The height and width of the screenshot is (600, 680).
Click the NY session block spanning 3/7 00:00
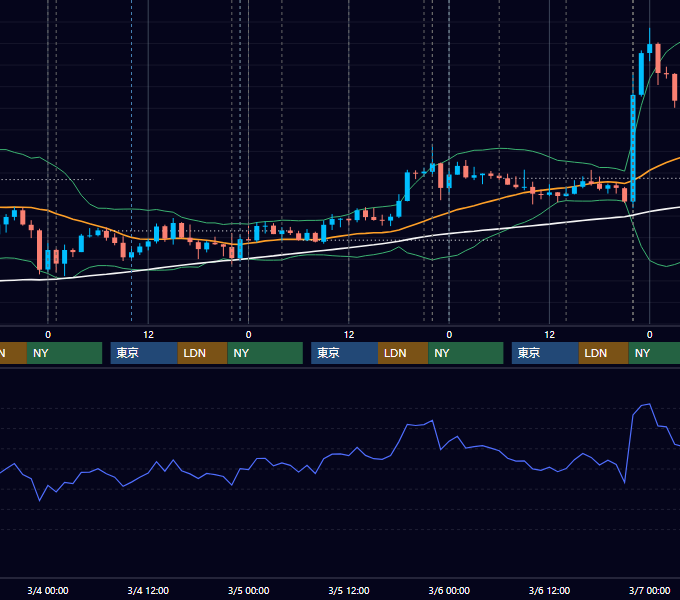654,353
